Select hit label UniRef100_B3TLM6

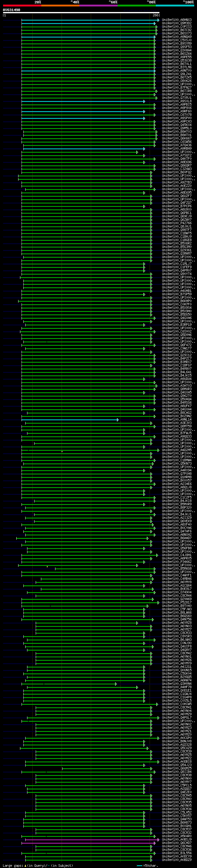click(x=177, y=67)
